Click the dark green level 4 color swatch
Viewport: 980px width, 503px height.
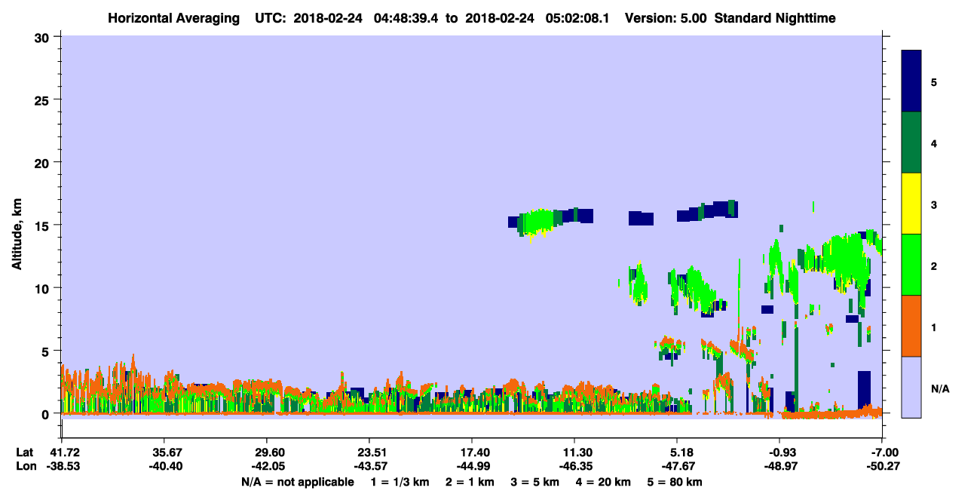911,143
